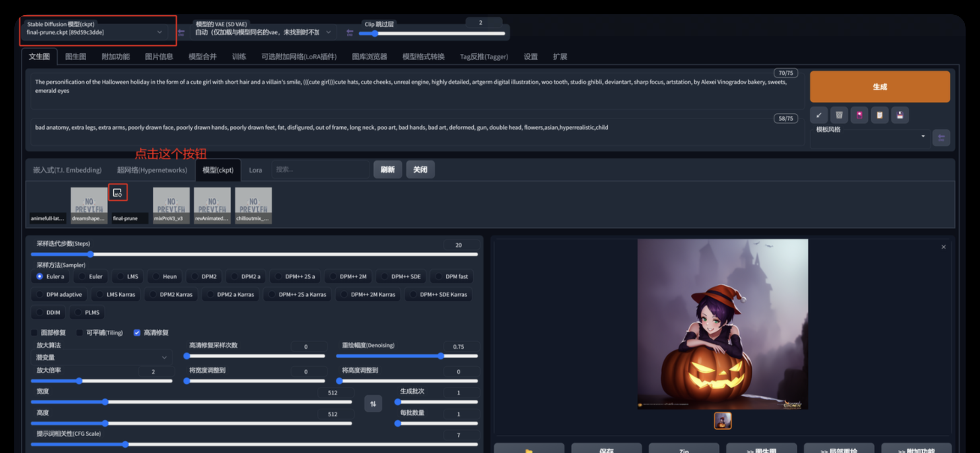
Task: Click the small output thumbnail below preview
Action: coord(723,421)
